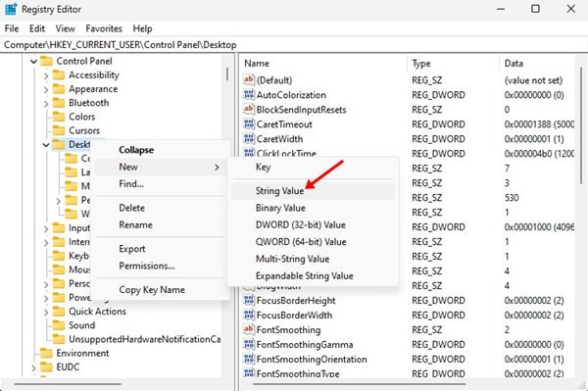This screenshot has height=391, width=588.
Task: Open the Edit menu
Action: coord(37,28)
